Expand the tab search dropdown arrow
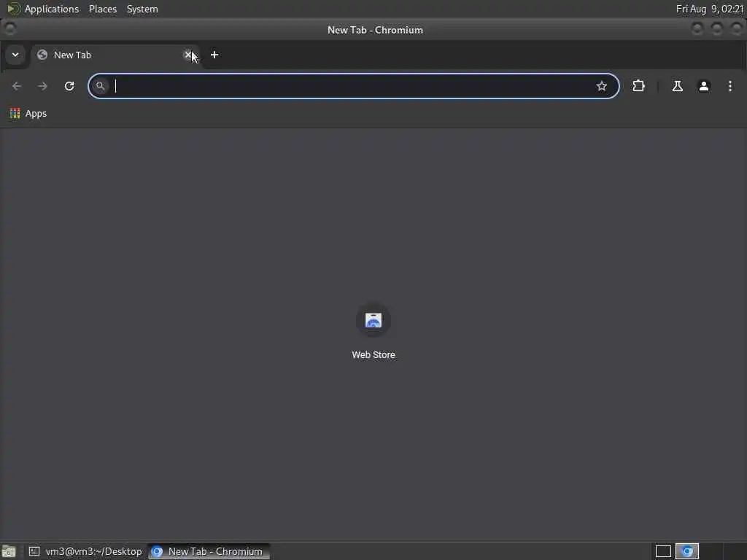747x560 pixels. pos(15,55)
